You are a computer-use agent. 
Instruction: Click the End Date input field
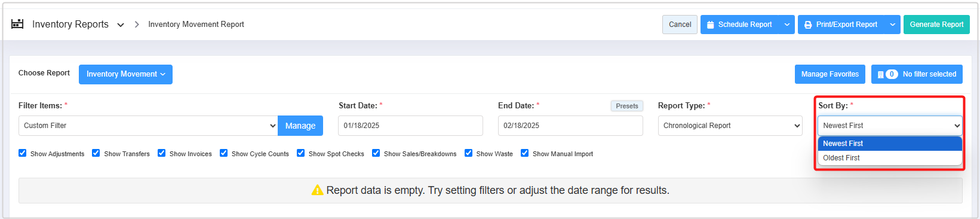(570, 126)
